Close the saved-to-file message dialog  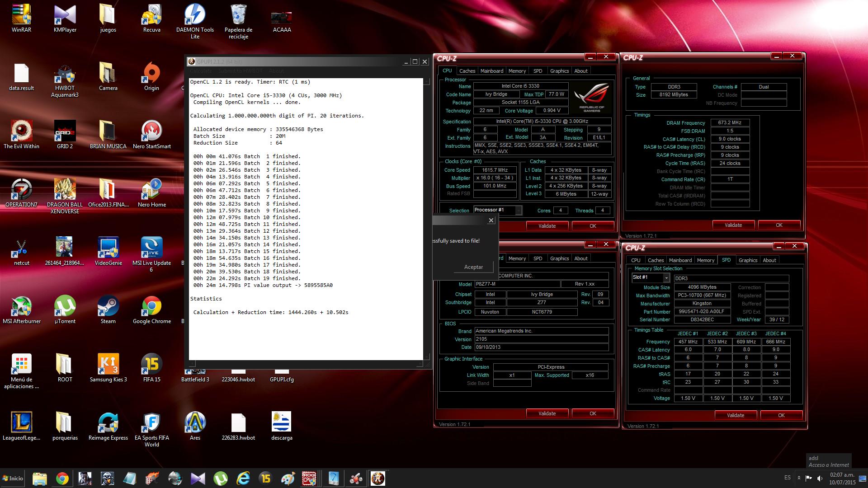[491, 221]
